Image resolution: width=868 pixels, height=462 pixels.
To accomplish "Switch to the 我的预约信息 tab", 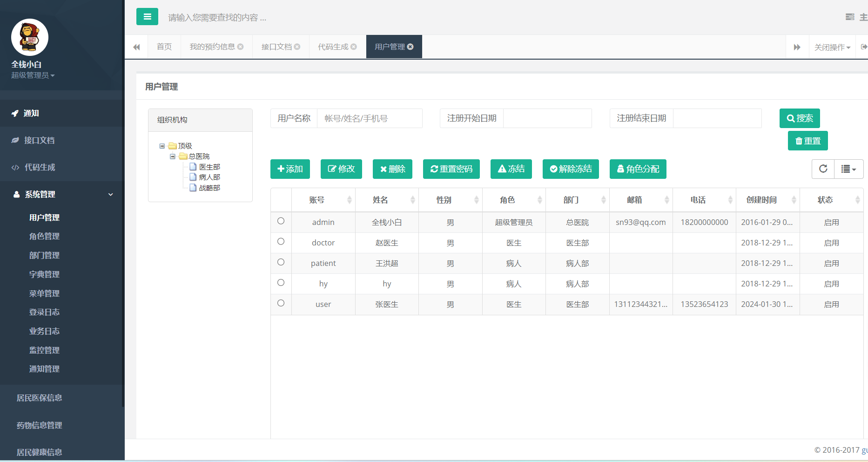I will [x=212, y=47].
